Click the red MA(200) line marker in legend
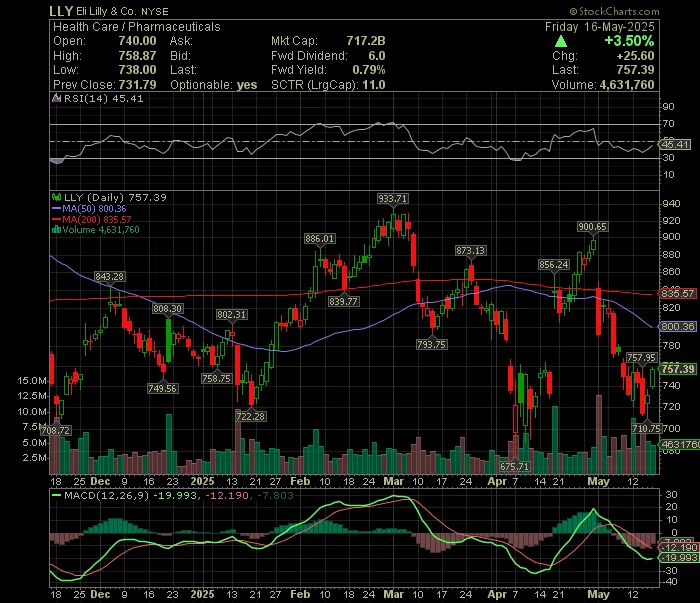This screenshot has height=603, width=700. point(57,219)
